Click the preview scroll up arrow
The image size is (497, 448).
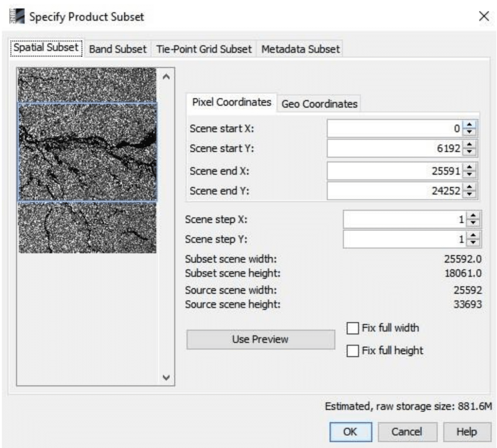(166, 77)
